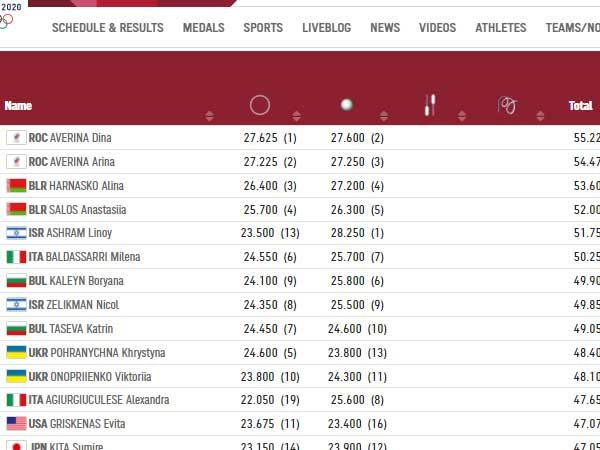This screenshot has height=450, width=600.
Task: Click the Italy flag beside BALDASSARRI Milena
Action: point(16,257)
